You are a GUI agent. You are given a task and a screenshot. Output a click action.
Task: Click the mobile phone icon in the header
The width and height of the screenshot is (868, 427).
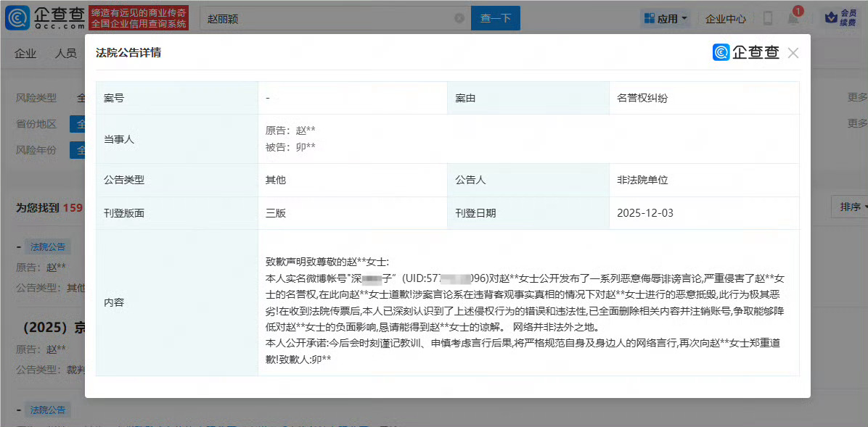point(767,18)
